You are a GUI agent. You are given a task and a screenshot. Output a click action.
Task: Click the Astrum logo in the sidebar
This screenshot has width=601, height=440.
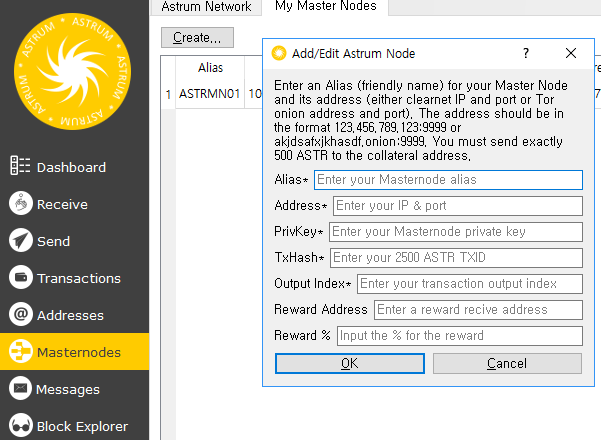point(72,71)
